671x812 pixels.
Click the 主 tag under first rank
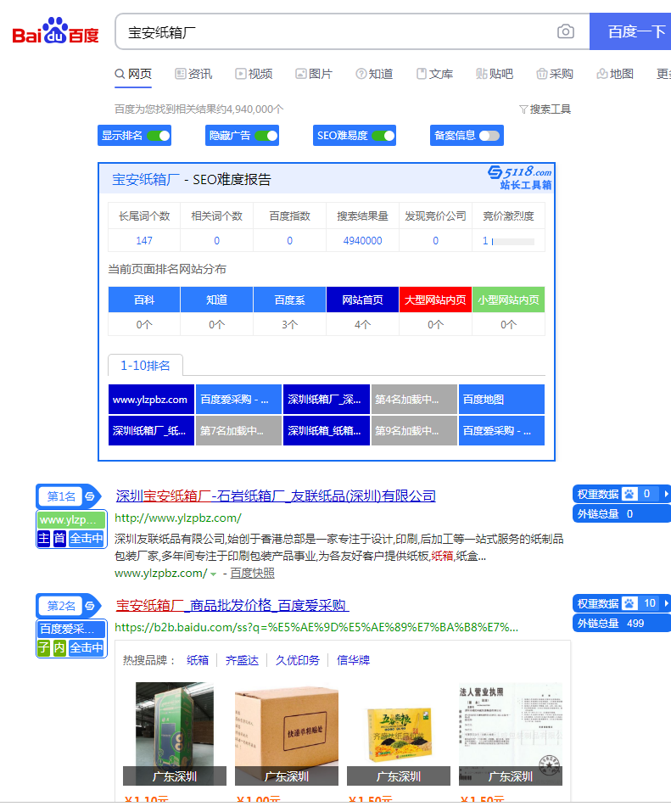44,539
